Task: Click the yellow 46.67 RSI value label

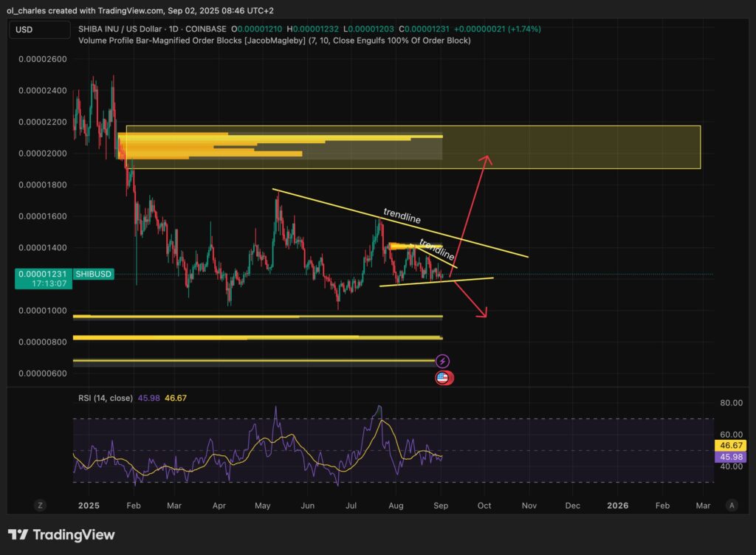Action: 730,446
